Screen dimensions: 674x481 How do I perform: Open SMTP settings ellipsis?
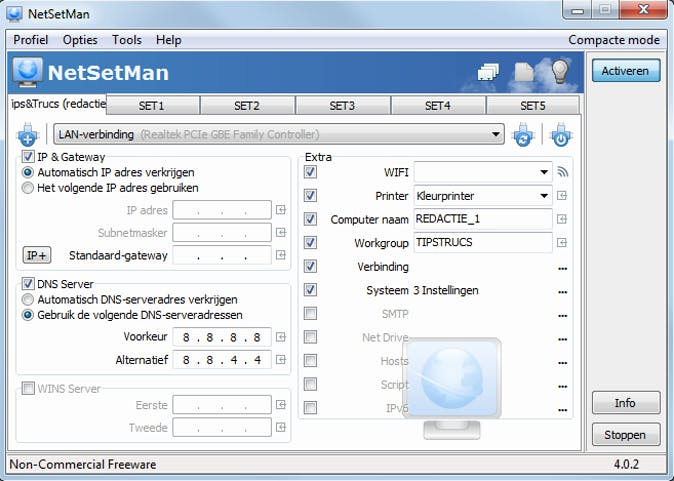click(562, 316)
